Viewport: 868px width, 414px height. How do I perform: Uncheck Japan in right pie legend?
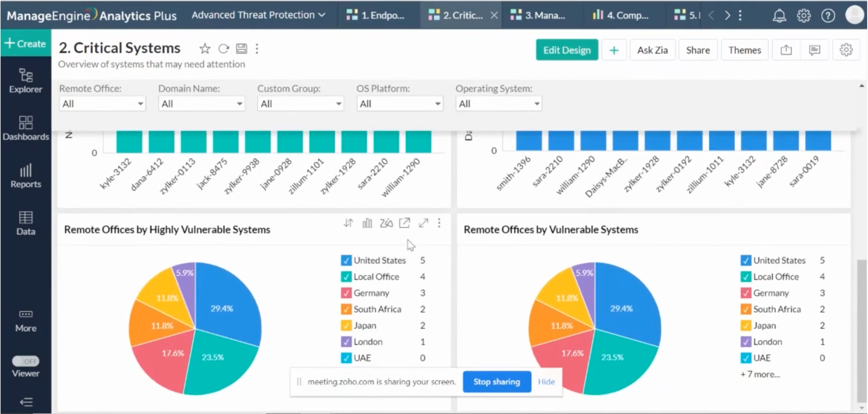click(746, 325)
